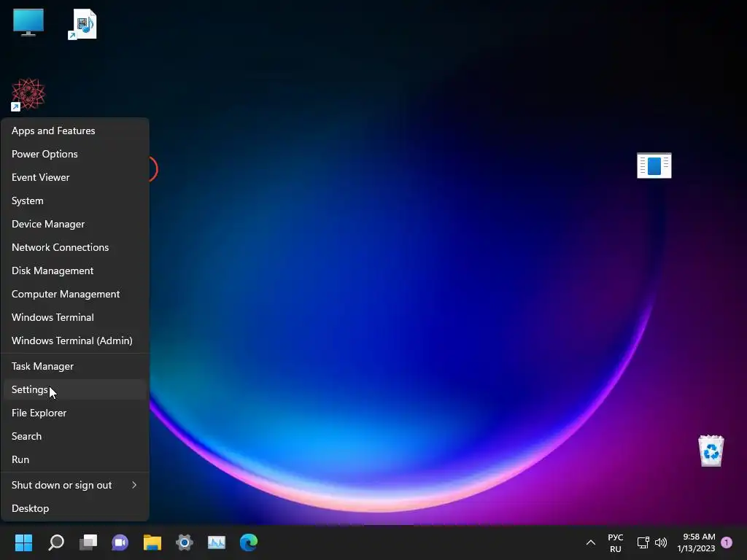The height and width of the screenshot is (560, 747).
Task: Open Network Connections
Action: tap(75, 247)
